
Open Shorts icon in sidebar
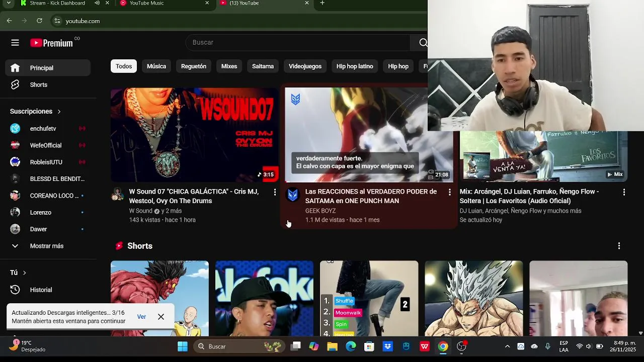15,84
